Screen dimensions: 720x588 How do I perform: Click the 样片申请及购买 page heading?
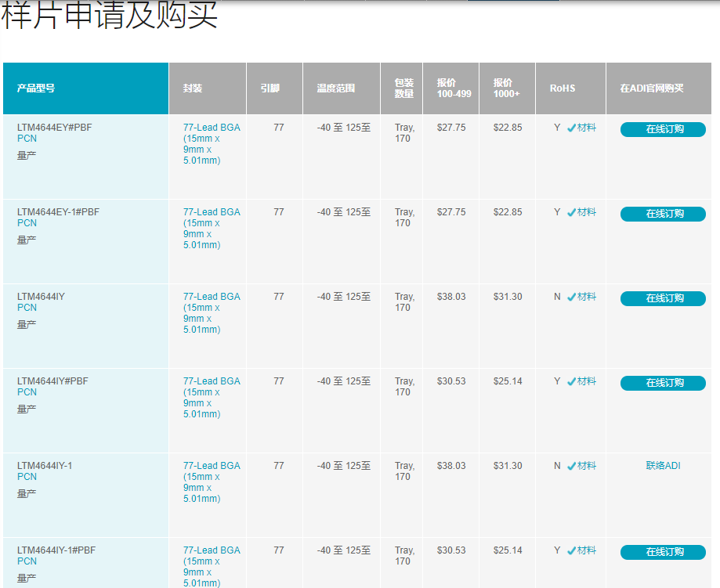tap(109, 15)
